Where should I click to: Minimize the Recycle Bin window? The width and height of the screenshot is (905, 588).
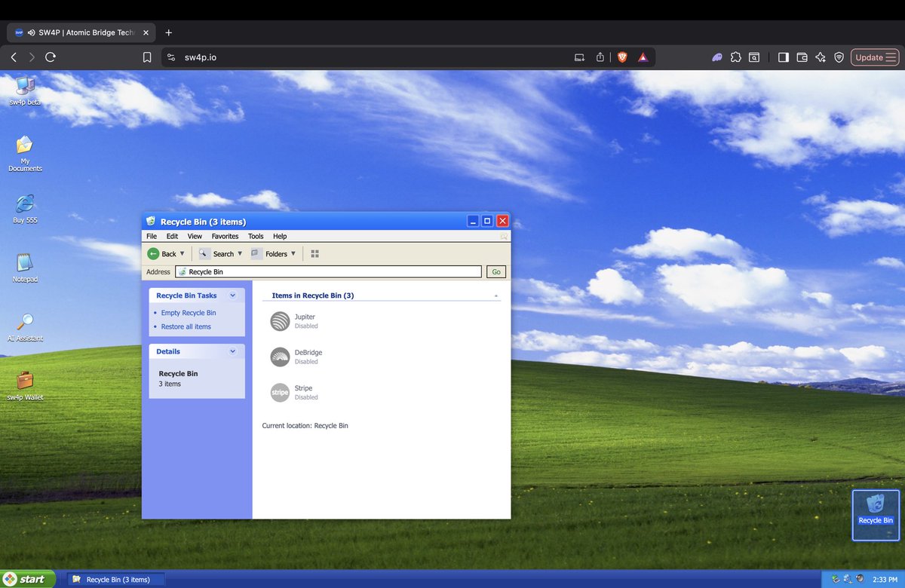tap(473, 221)
